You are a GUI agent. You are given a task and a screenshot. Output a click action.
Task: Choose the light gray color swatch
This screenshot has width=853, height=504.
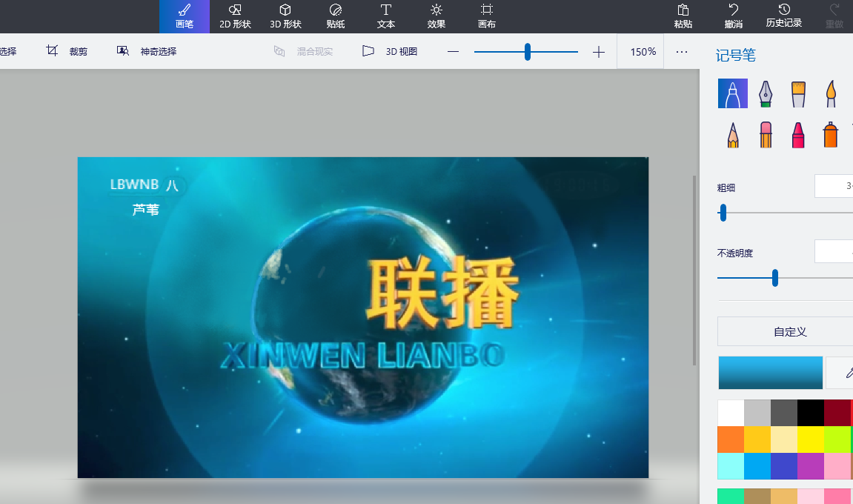coord(757,413)
